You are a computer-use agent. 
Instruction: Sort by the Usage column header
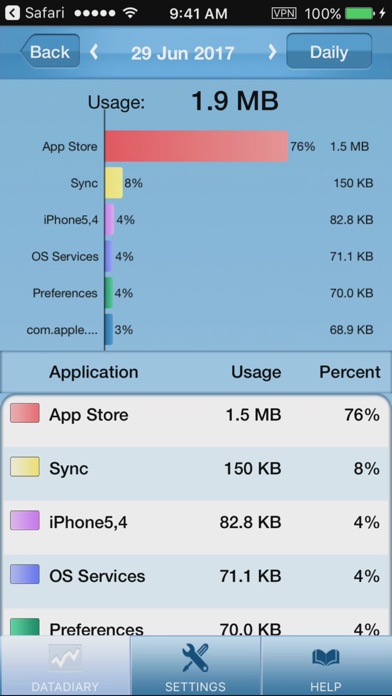256,372
